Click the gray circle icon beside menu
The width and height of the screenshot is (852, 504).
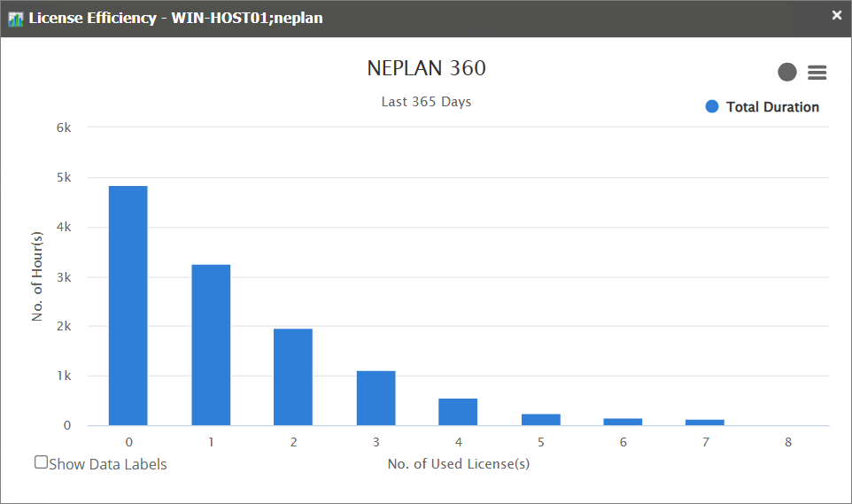pos(786,73)
